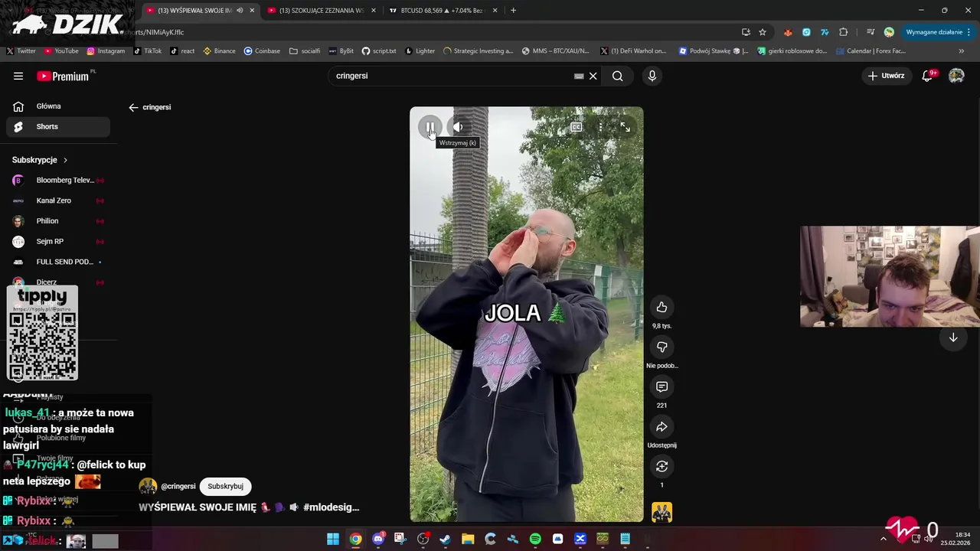
Task: Open the Windows Start menu
Action: click(333, 539)
